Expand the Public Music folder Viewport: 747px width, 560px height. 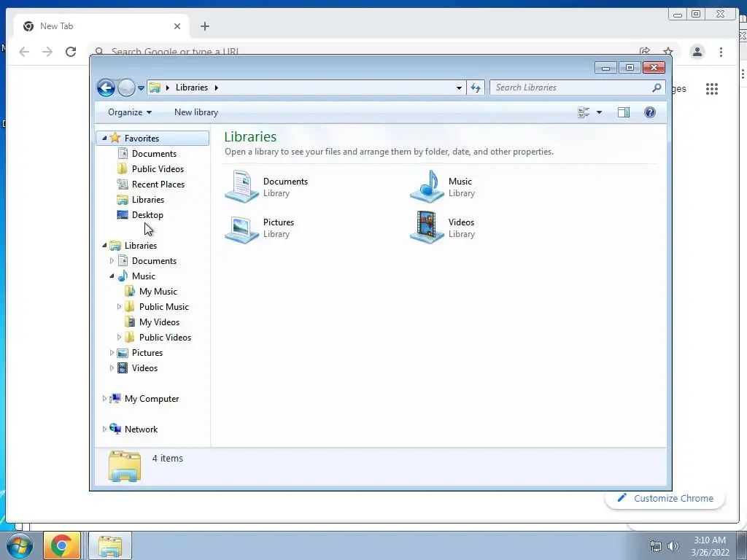click(119, 307)
